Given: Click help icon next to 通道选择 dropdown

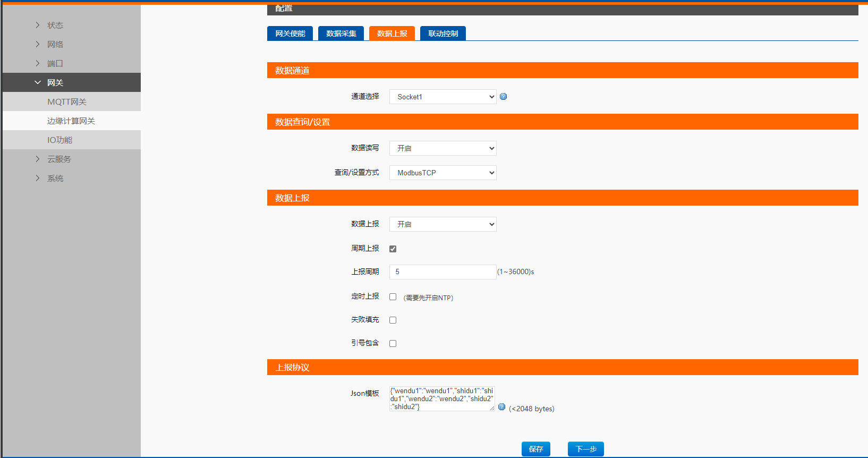Looking at the screenshot, I should point(503,97).
